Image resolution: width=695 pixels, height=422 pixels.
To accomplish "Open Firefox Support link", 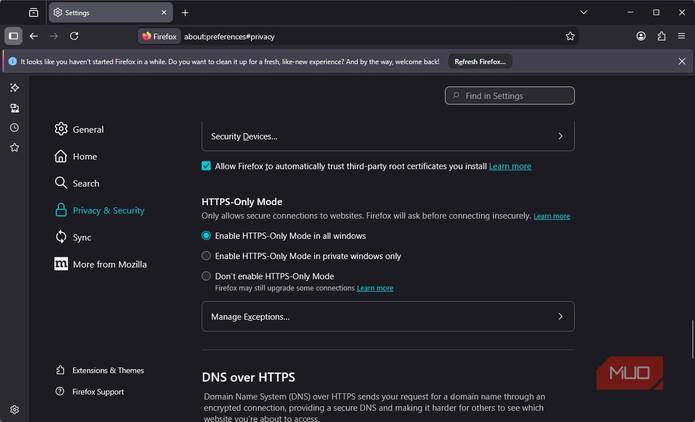I will (x=90, y=391).
